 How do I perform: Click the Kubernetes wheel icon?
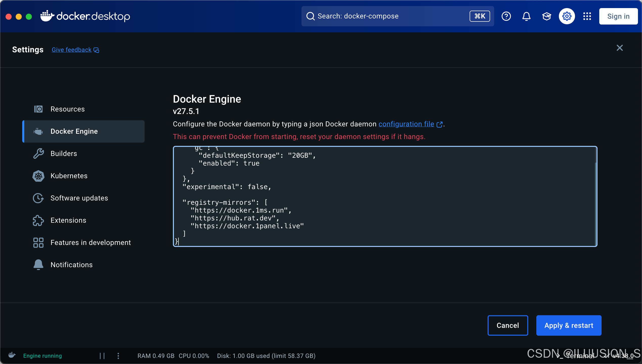[38, 176]
